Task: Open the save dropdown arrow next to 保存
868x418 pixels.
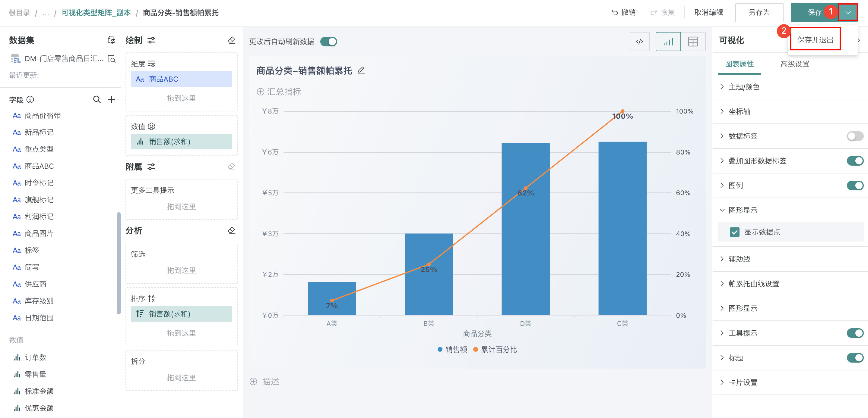Action: [x=848, y=13]
